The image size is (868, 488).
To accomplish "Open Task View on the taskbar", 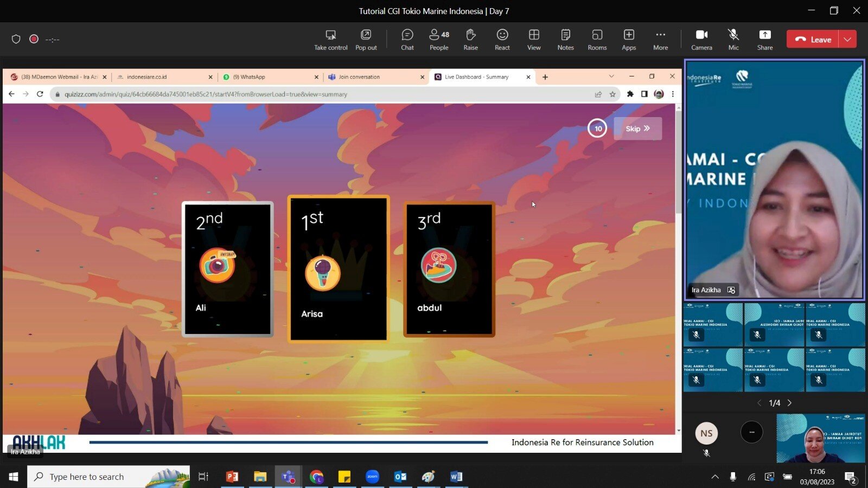I will pyautogui.click(x=203, y=477).
